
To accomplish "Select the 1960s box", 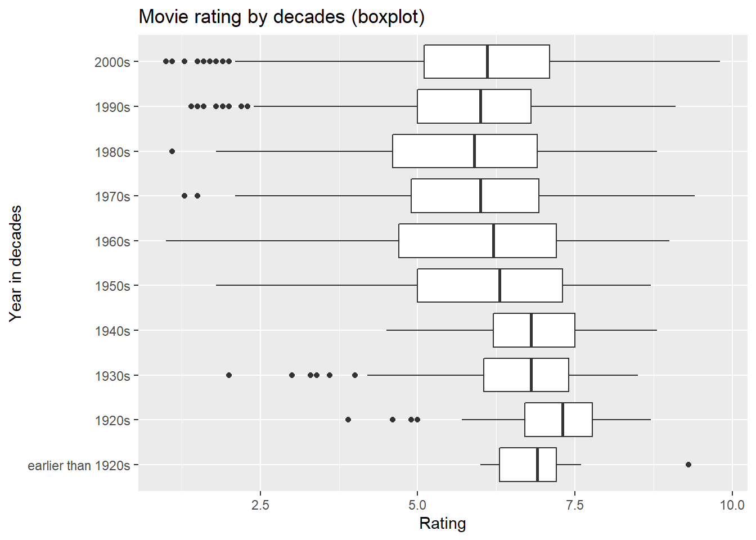I will 478,241.
